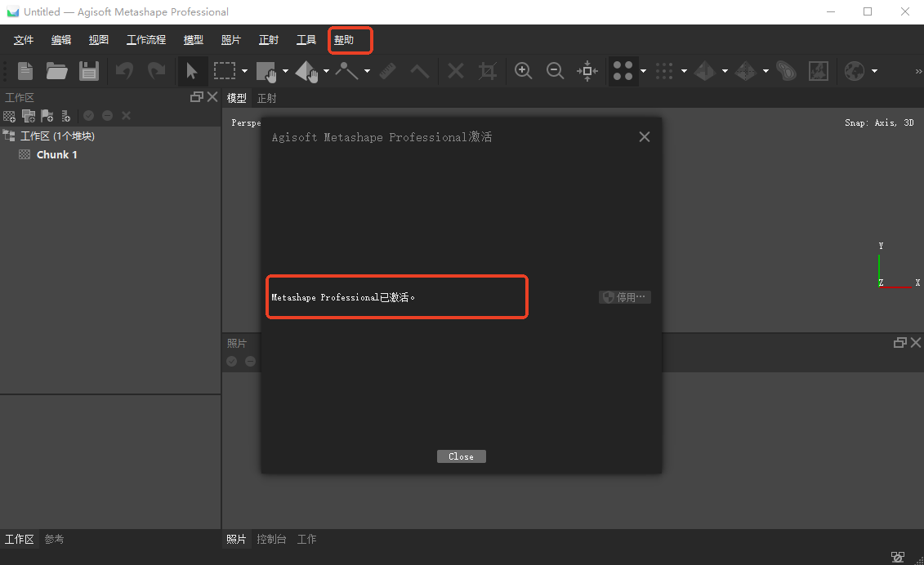Viewport: 924px width, 565px height.
Task: Click the Close button in activation dialog
Action: 461,456
